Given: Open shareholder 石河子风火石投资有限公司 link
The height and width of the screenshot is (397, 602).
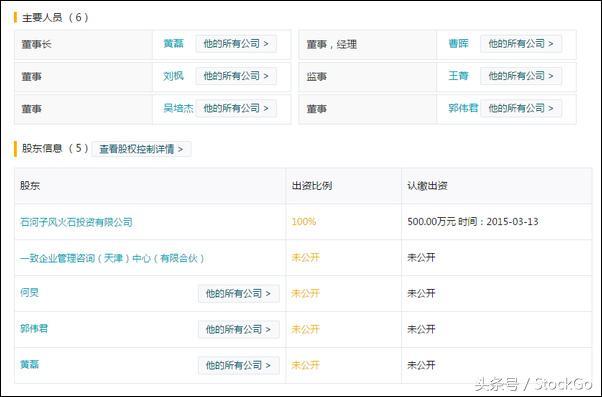Looking at the screenshot, I should tap(76, 222).
